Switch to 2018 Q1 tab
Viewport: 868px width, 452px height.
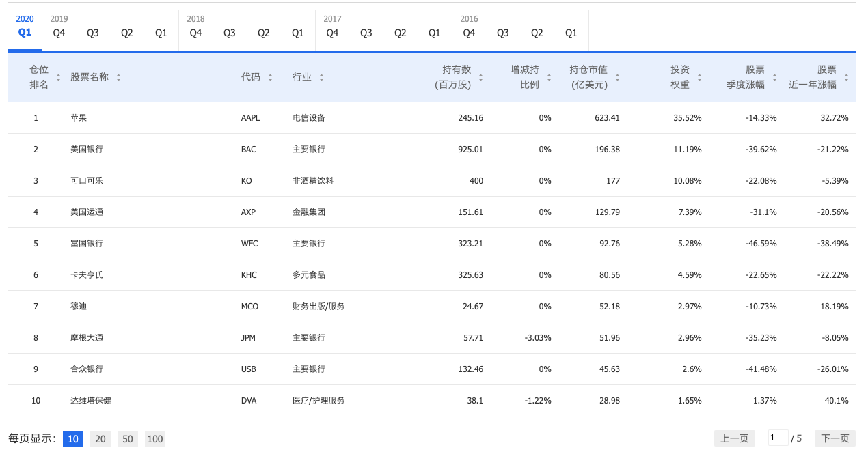[298, 33]
